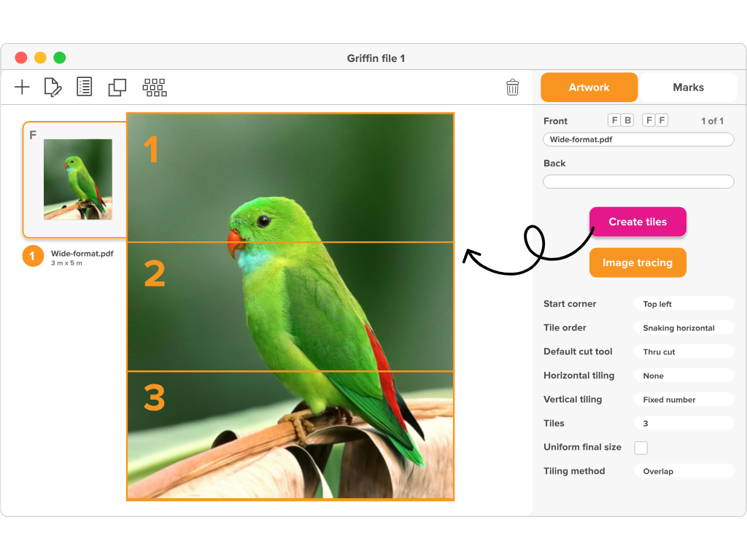Open the list document icon in toolbar
The image size is (747, 560).
85,87
